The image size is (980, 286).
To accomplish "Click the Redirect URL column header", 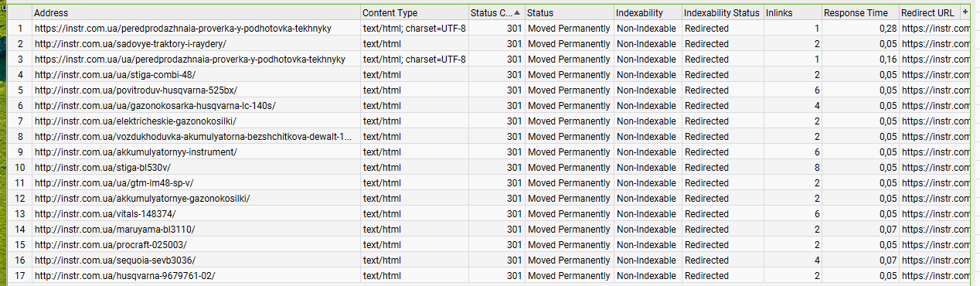I will tap(929, 13).
